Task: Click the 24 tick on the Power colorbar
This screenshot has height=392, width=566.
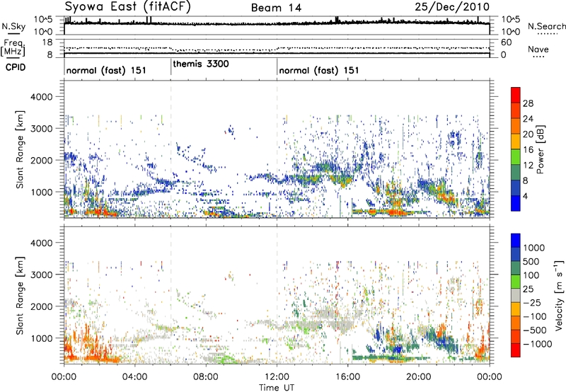Action: click(x=528, y=119)
